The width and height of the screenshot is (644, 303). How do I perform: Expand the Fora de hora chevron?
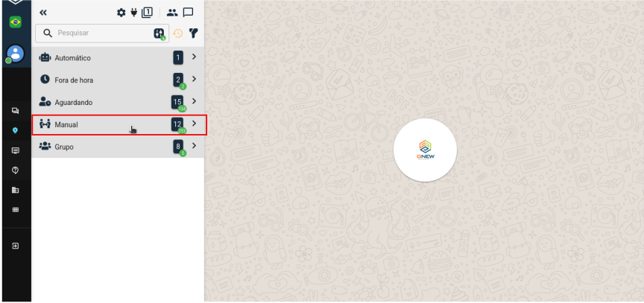click(195, 79)
